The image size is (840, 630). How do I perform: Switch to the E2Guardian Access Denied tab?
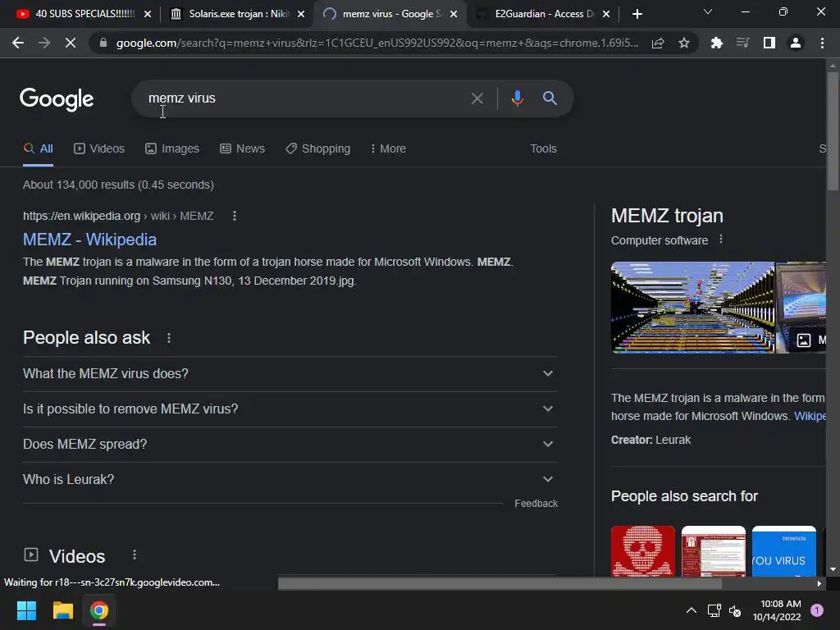point(544,14)
